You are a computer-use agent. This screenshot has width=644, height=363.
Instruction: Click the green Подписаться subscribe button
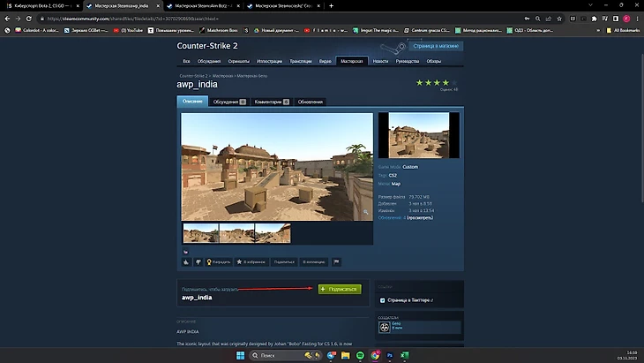pos(339,289)
